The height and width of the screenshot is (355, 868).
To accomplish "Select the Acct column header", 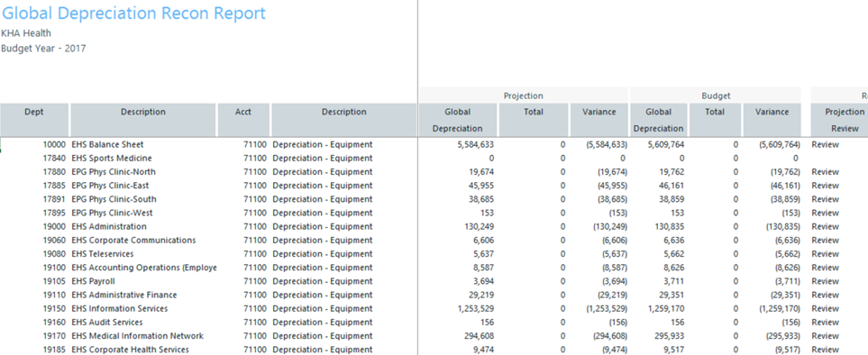I will click(x=243, y=120).
